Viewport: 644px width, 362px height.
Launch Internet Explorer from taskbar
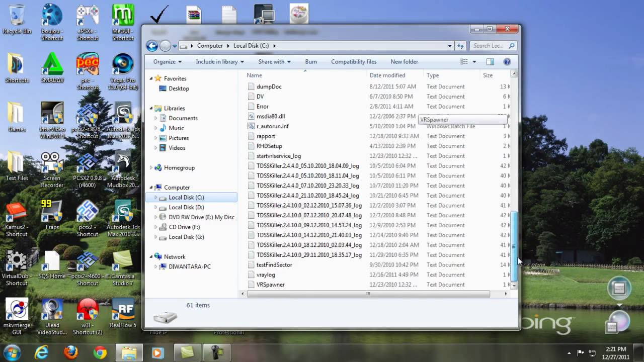tap(41, 352)
